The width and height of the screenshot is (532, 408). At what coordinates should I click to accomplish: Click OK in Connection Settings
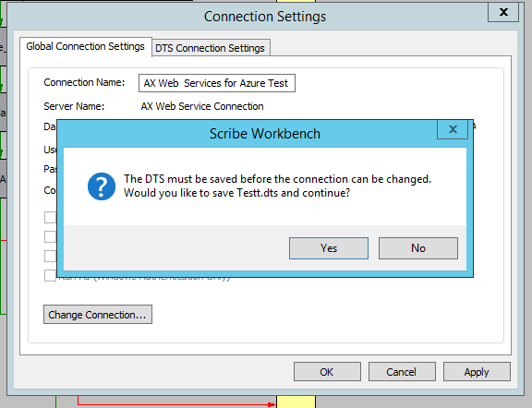point(327,372)
